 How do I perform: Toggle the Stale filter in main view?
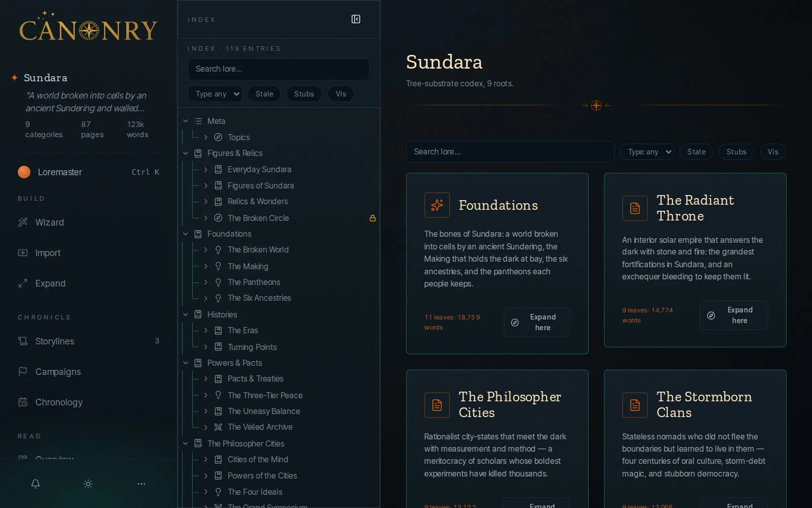click(696, 152)
